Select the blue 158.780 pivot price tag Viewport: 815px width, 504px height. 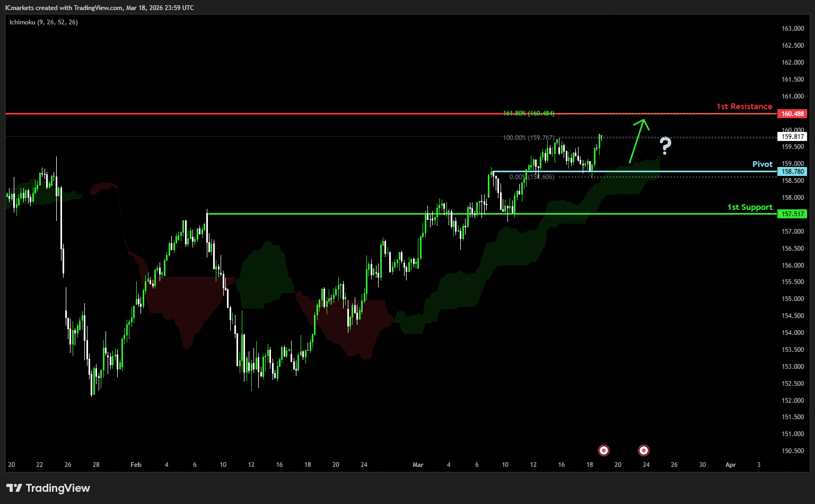point(792,172)
